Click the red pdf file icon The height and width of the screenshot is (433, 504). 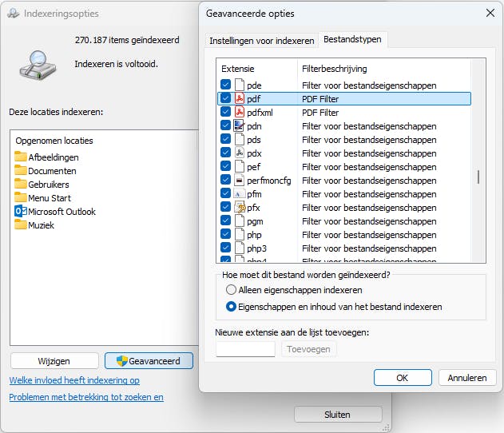pos(239,99)
